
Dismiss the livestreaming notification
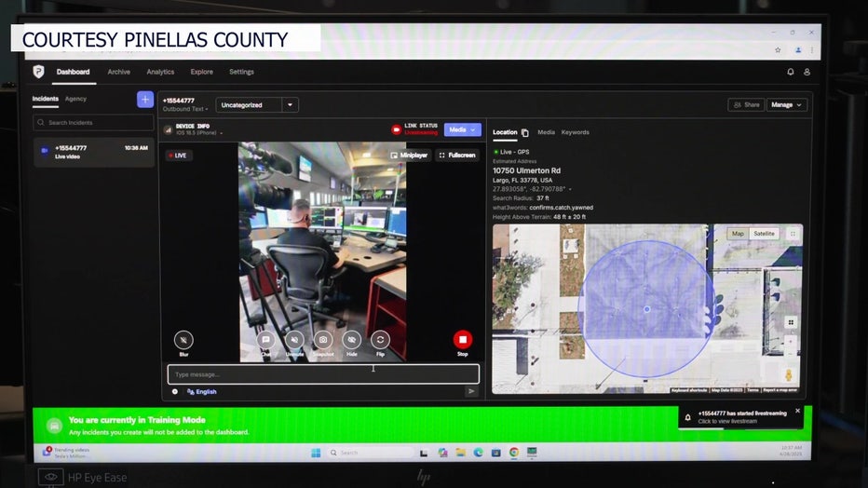(798, 411)
